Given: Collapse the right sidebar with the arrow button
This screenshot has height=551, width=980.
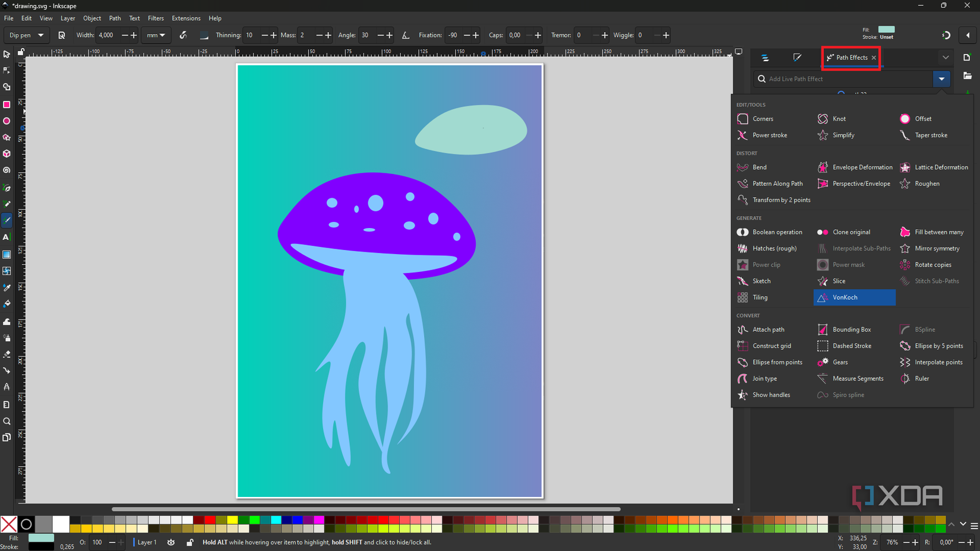Looking at the screenshot, I should coord(969,35).
